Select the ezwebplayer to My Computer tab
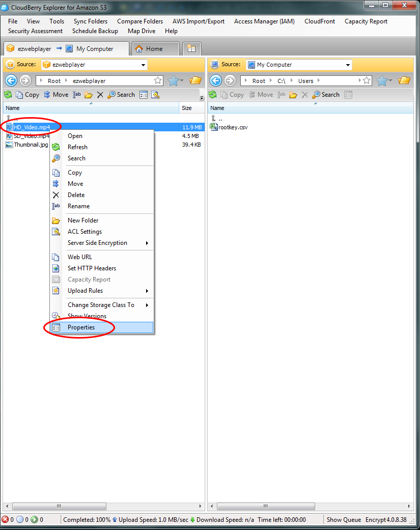The height and width of the screenshot is (530, 420). coord(66,49)
